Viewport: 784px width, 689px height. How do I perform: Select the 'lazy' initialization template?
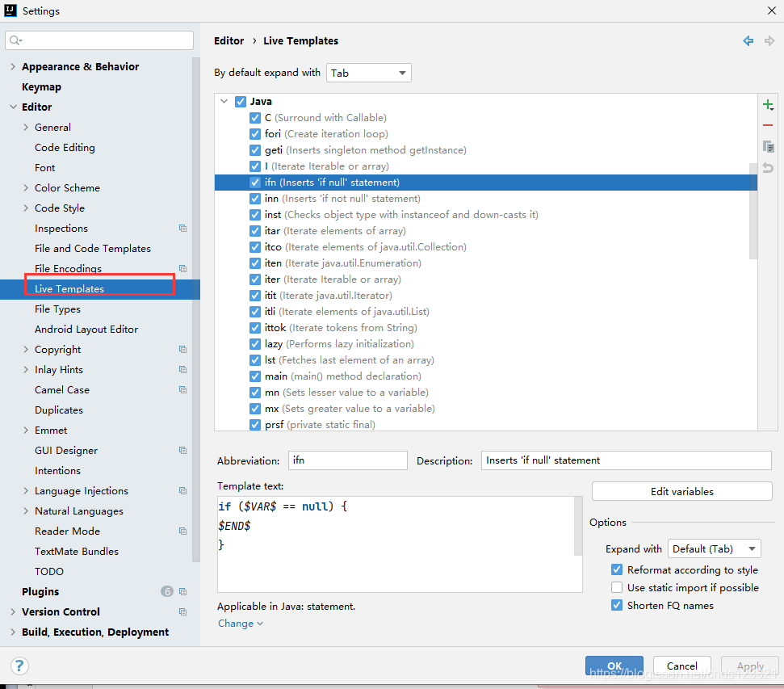click(x=485, y=344)
